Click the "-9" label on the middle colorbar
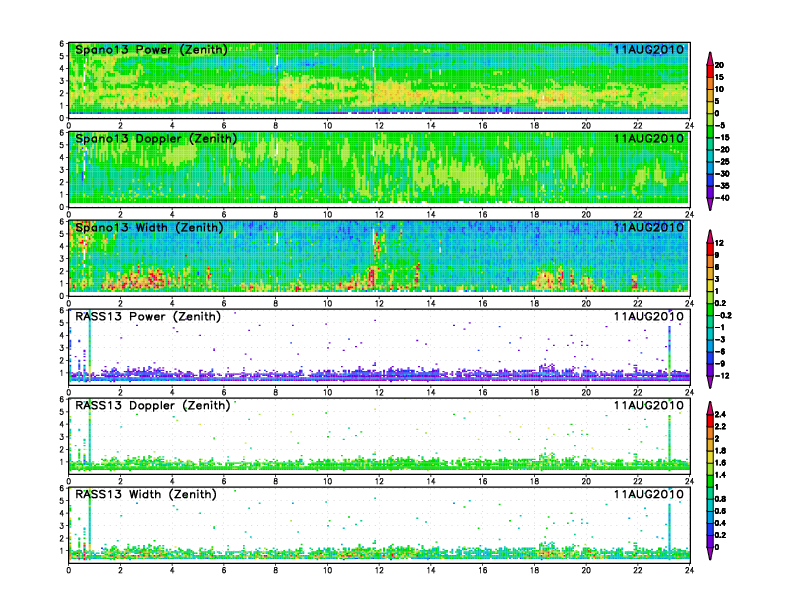The width and height of the screenshot is (792, 612). [x=720, y=364]
